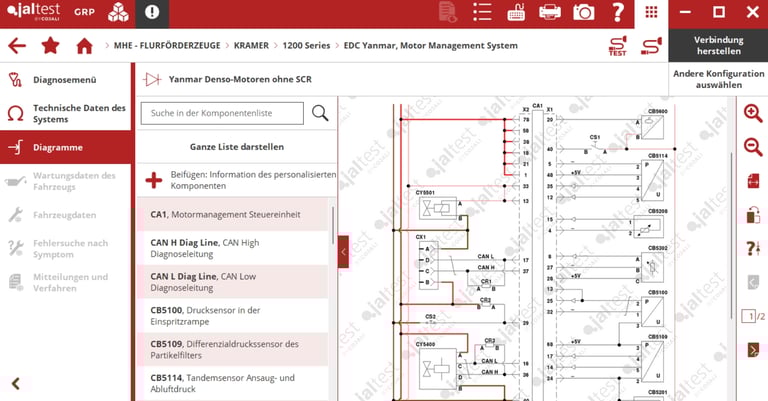Zoom out of the wiring diagram

click(x=753, y=147)
